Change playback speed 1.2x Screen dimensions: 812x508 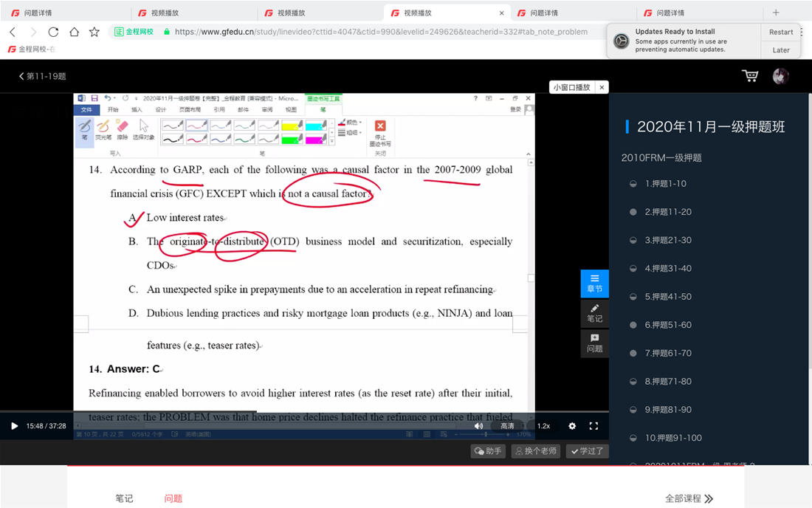click(x=543, y=426)
